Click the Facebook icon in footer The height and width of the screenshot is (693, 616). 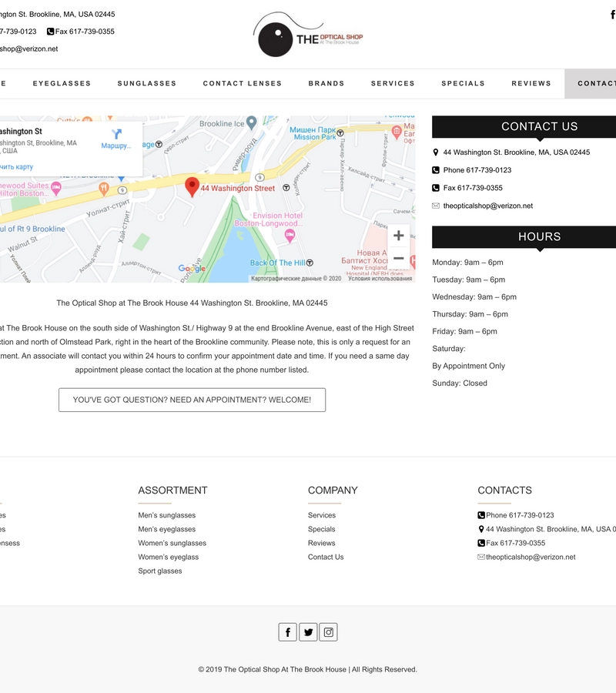tap(287, 632)
